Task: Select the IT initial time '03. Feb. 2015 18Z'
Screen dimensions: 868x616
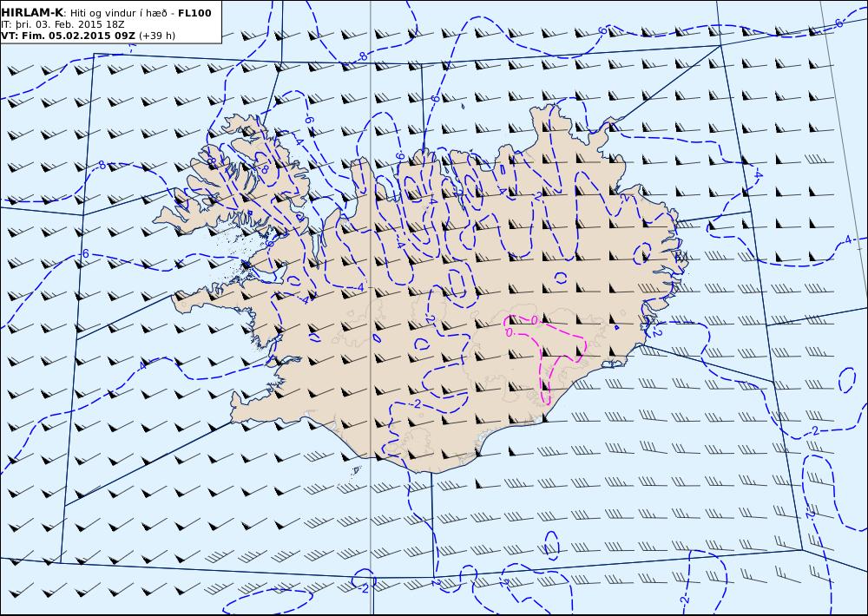Action: [82, 24]
